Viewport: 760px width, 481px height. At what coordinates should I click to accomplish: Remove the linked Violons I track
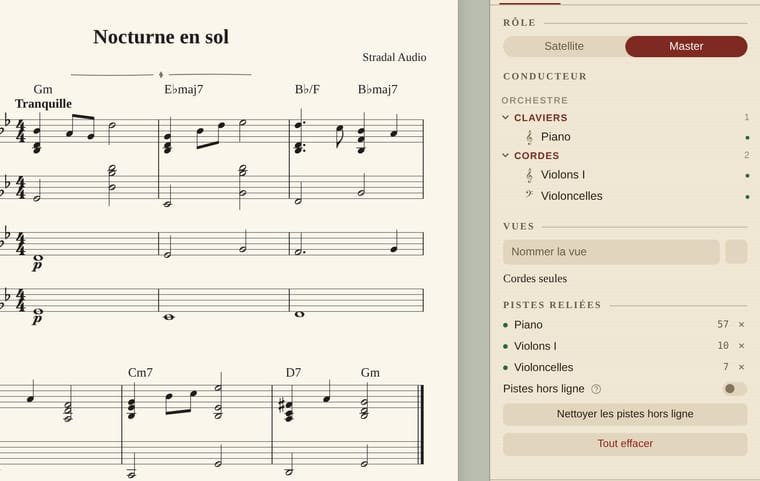(x=741, y=346)
